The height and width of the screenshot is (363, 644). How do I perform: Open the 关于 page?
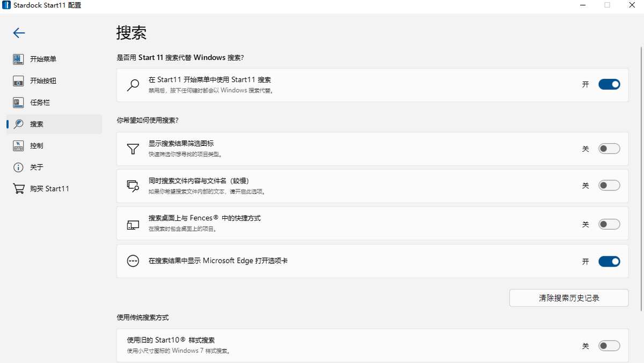(54, 167)
